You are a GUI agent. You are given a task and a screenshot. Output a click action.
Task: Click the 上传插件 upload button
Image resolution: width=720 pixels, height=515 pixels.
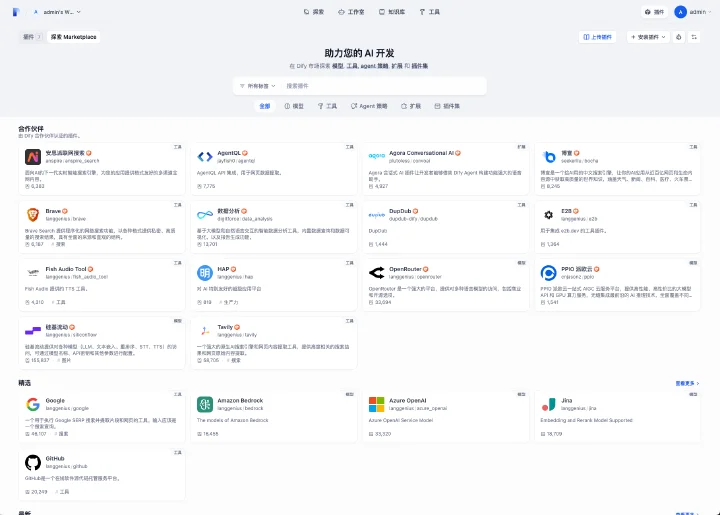597,37
